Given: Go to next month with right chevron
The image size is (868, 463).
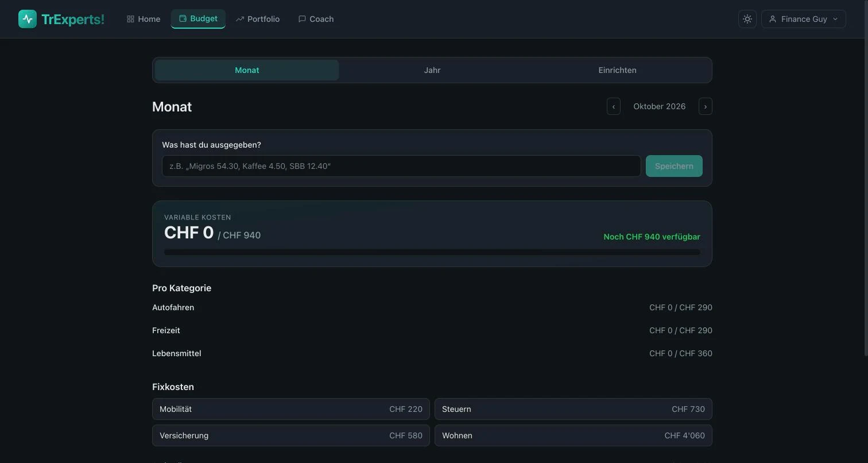Looking at the screenshot, I should (706, 106).
